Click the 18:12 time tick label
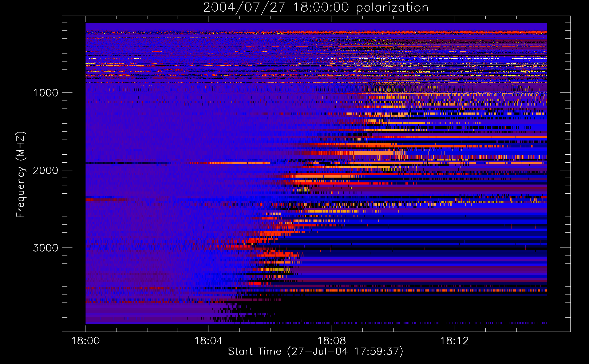The width and height of the screenshot is (589, 364). coord(455,341)
